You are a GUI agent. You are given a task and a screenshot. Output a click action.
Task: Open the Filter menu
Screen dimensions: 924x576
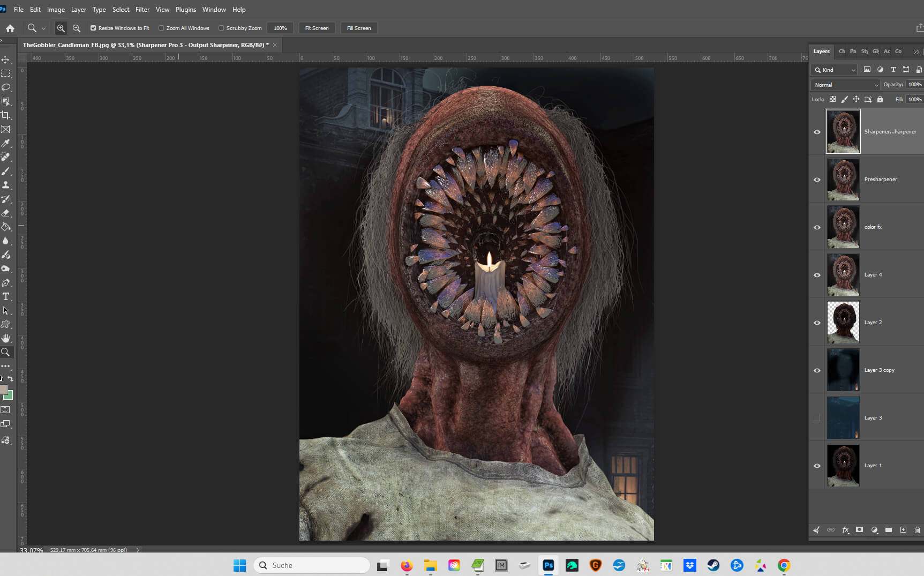[x=142, y=10]
